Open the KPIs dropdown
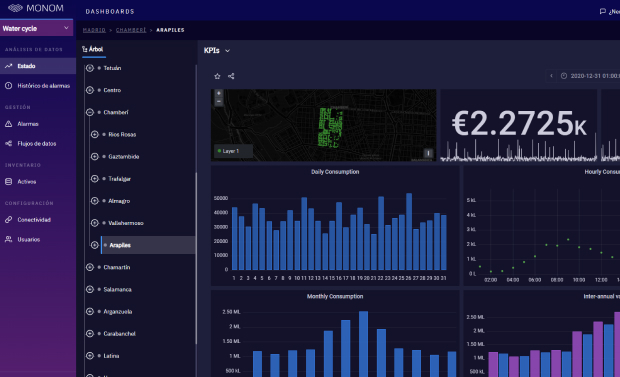Screen dimensions: 620x377 pos(217,51)
